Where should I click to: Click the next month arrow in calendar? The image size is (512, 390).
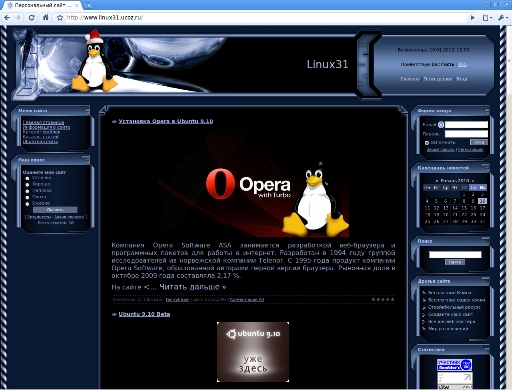[x=473, y=181]
